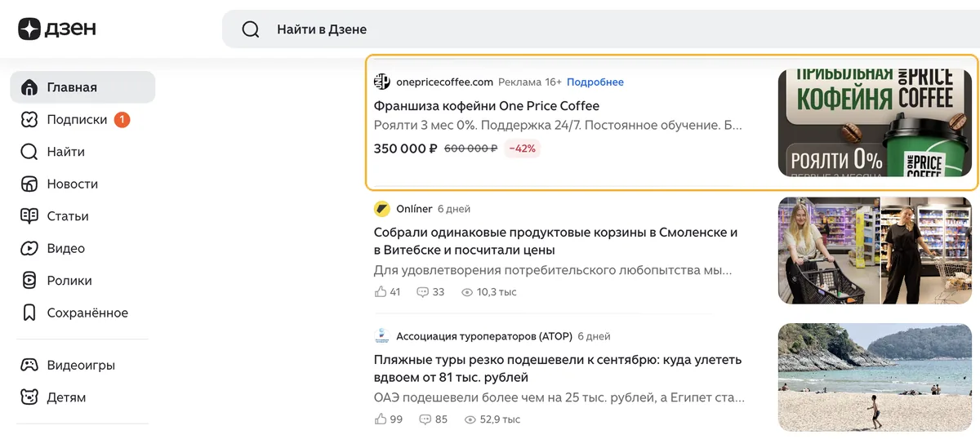
Task: Open 'Франшиза кофейни One Price Coffee' headline
Action: [x=487, y=106]
